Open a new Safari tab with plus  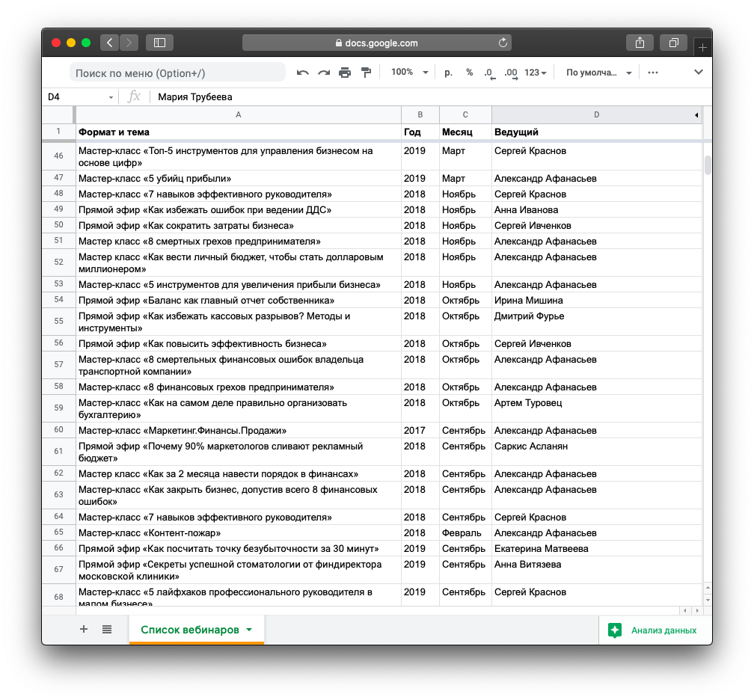(702, 47)
